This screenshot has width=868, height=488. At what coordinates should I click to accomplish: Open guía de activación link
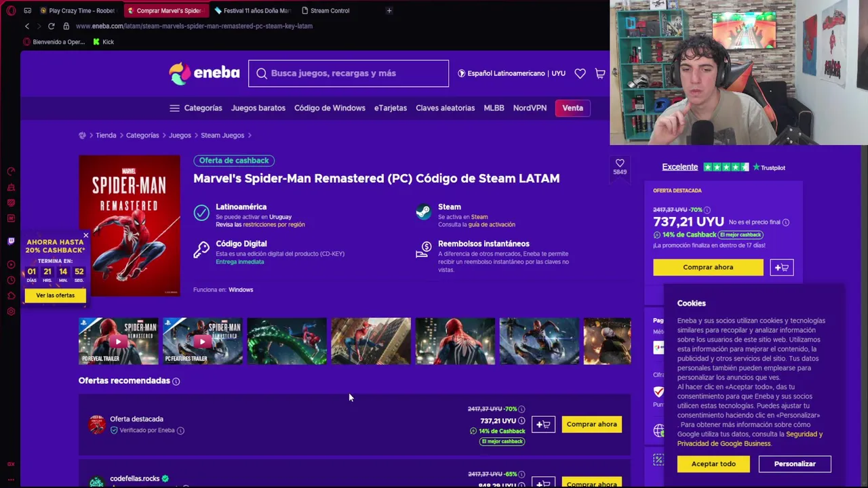point(492,224)
